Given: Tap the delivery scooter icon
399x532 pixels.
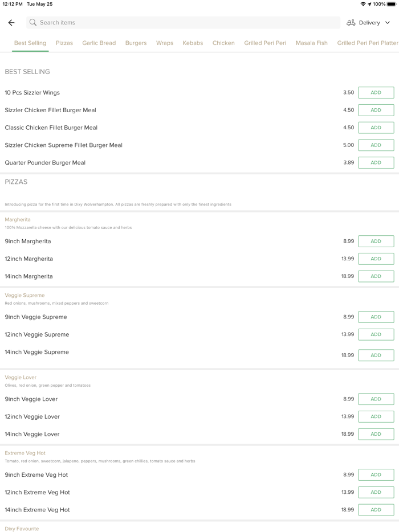Looking at the screenshot, I should (x=351, y=23).
